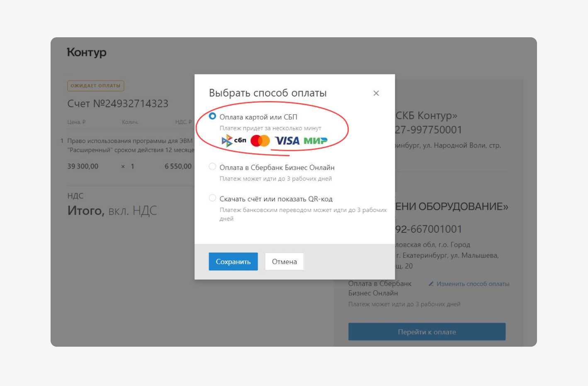Viewport: 588px width, 386px height.
Task: Choose Оплата в Сбербанк Бизнес Онлайн radio option
Action: pos(212,166)
